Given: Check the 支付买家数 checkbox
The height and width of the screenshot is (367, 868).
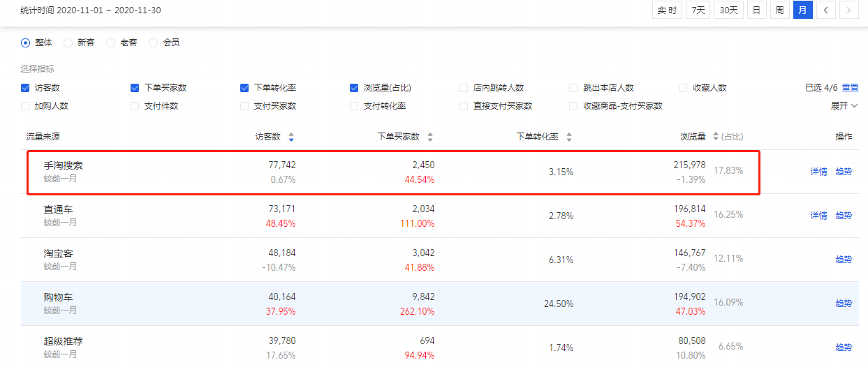Looking at the screenshot, I should tap(244, 106).
